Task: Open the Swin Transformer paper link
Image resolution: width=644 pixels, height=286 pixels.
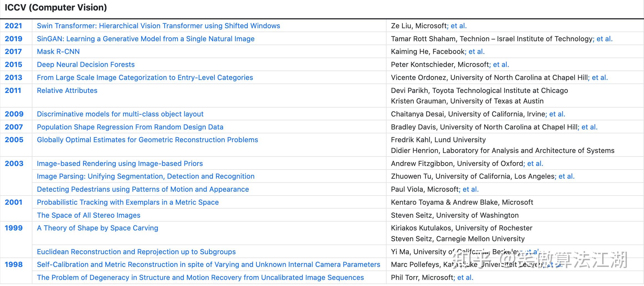Action: tap(158, 26)
